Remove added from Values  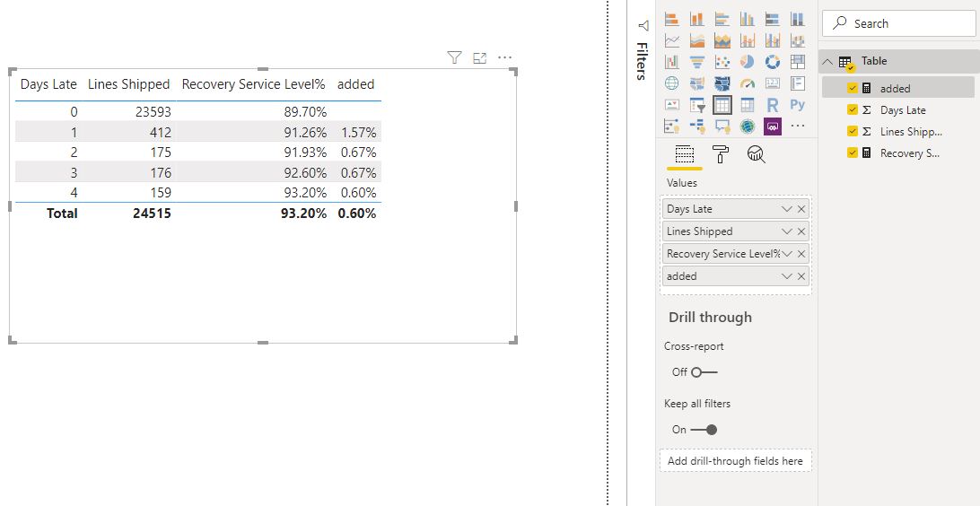tap(801, 276)
